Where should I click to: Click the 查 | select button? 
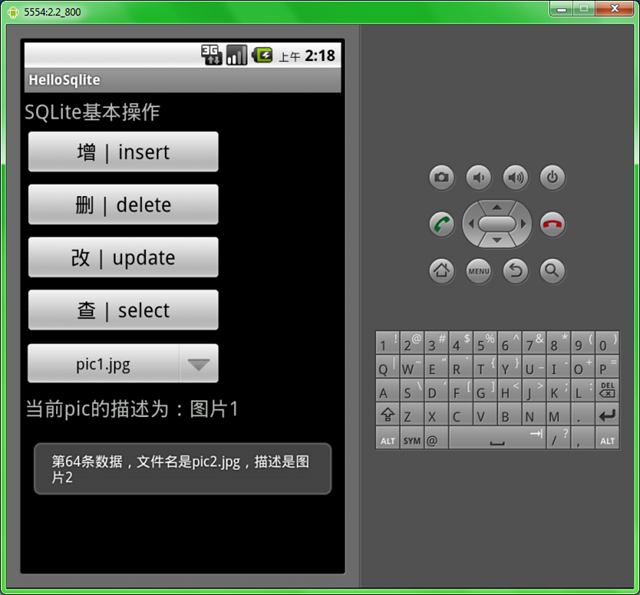click(x=123, y=310)
